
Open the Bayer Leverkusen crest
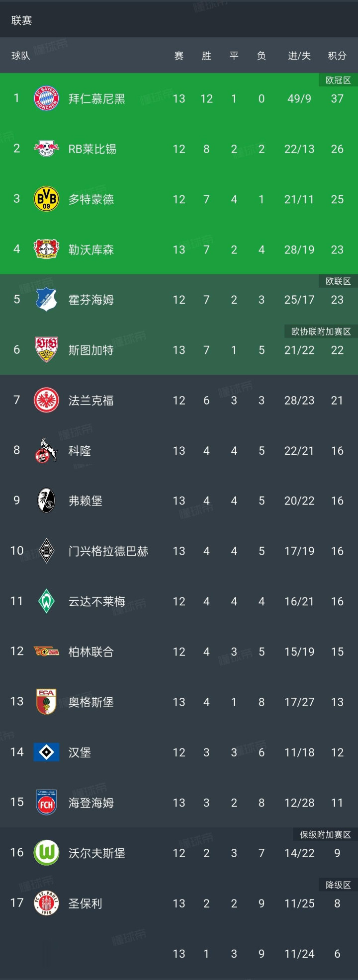coord(46,249)
